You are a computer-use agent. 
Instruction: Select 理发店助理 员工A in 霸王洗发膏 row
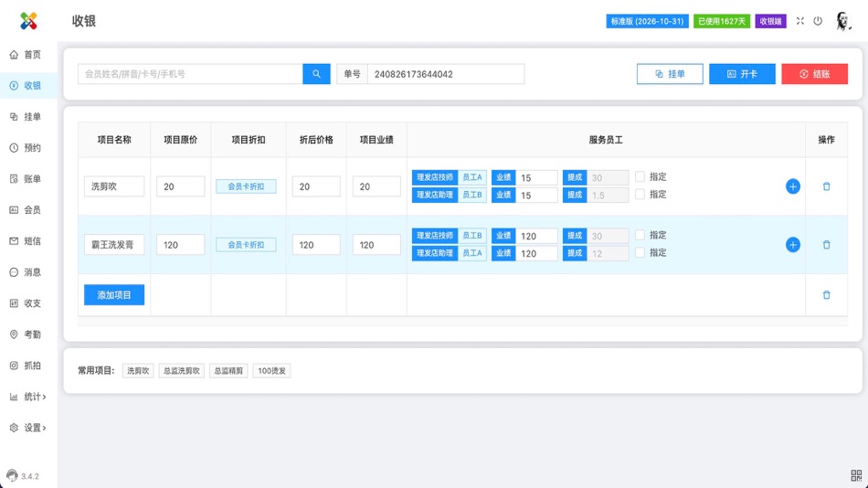tap(449, 253)
